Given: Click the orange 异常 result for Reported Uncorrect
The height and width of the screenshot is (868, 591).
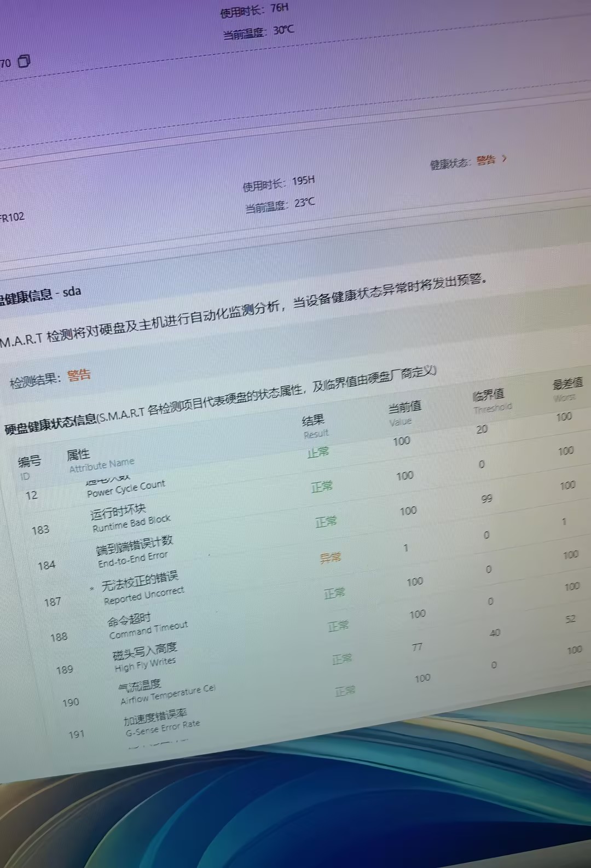Looking at the screenshot, I should 330,558.
